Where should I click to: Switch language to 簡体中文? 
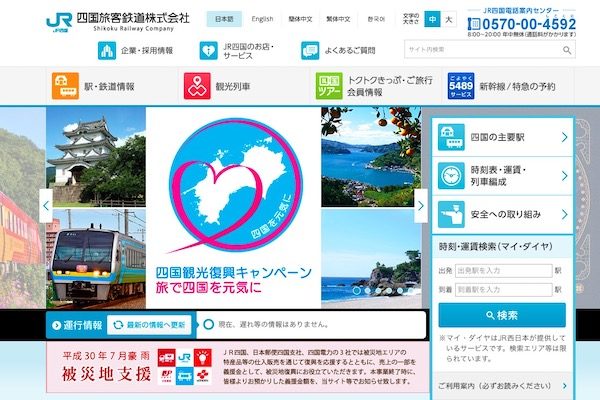coord(300,19)
